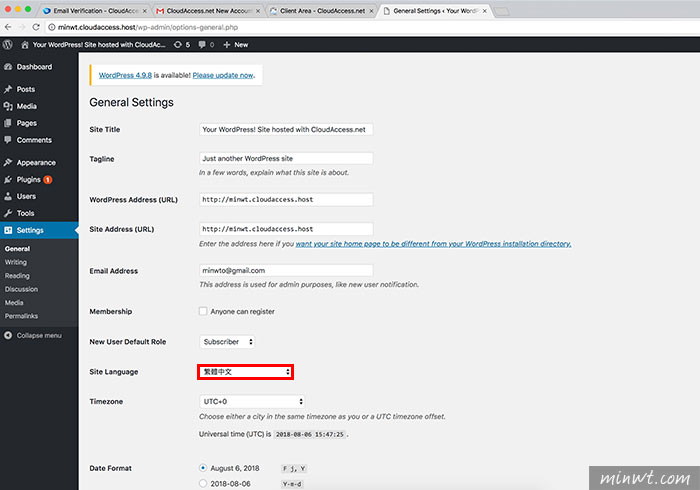The image size is (700, 490).
Task: Click the Collapse menu arrow icon
Action: pos(8,335)
